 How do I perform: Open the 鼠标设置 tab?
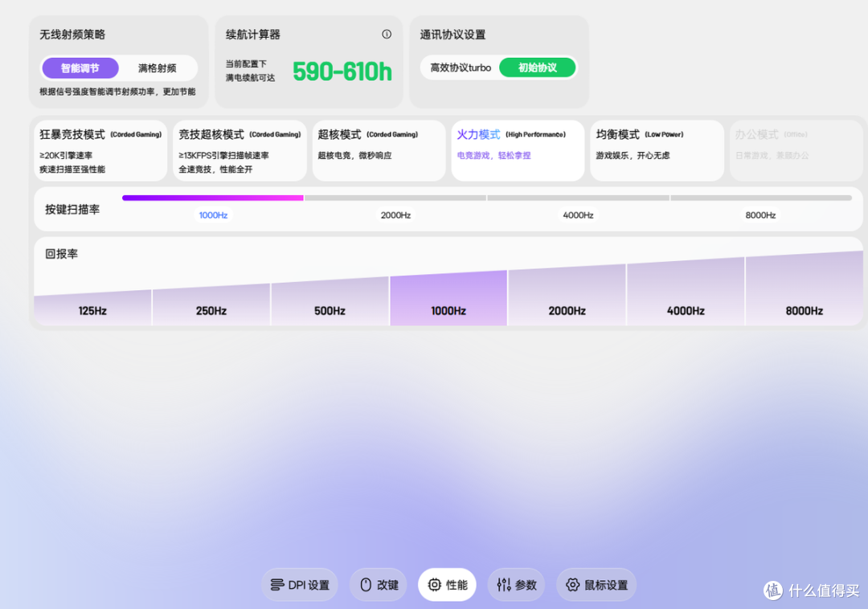(596, 585)
